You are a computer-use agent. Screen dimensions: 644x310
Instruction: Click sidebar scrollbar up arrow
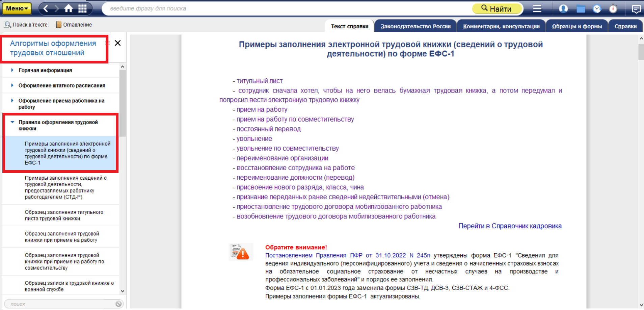point(123,67)
